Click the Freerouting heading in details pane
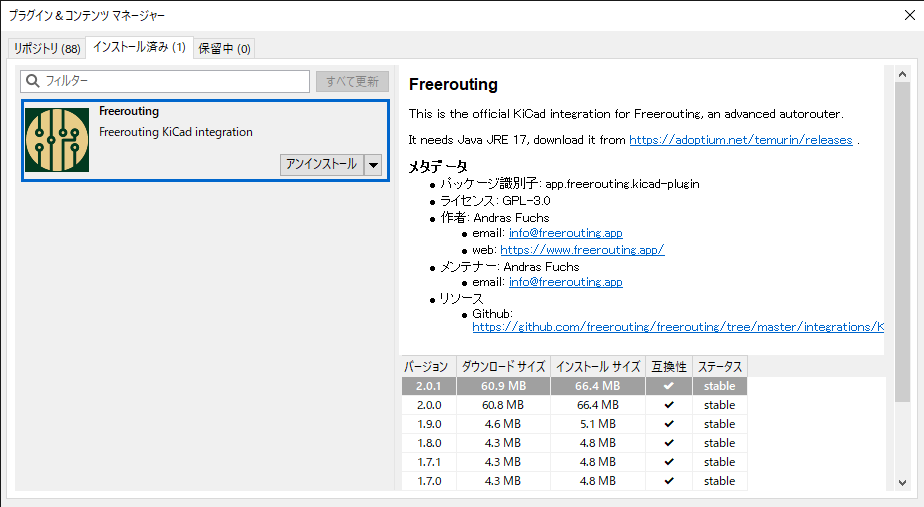 click(x=453, y=85)
